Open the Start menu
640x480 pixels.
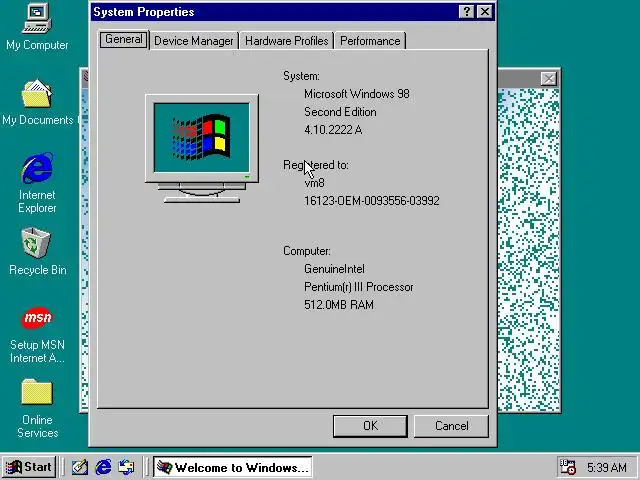(x=29, y=467)
